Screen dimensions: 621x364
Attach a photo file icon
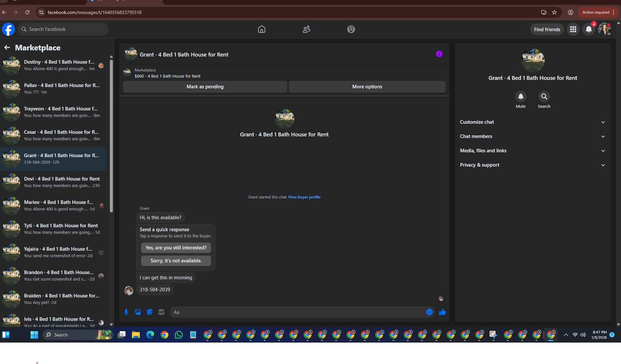[138, 312]
